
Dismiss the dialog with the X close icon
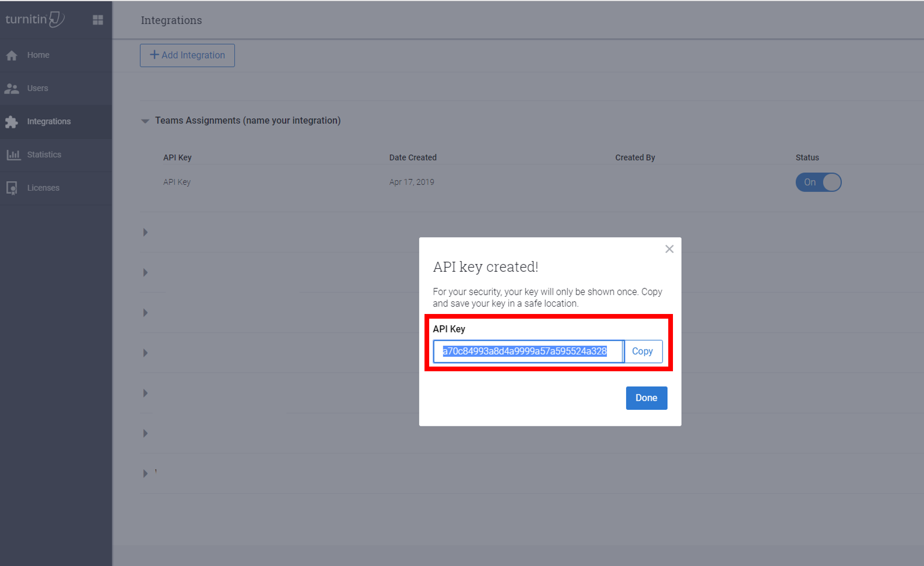coord(669,249)
